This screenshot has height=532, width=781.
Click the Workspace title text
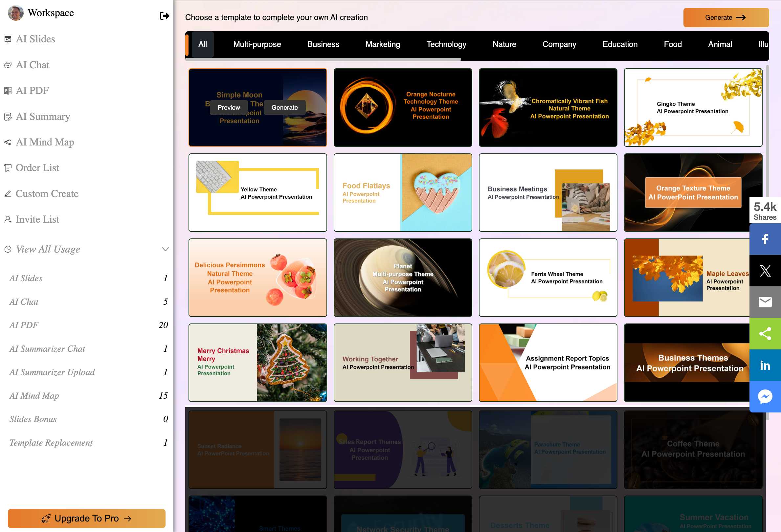point(51,13)
